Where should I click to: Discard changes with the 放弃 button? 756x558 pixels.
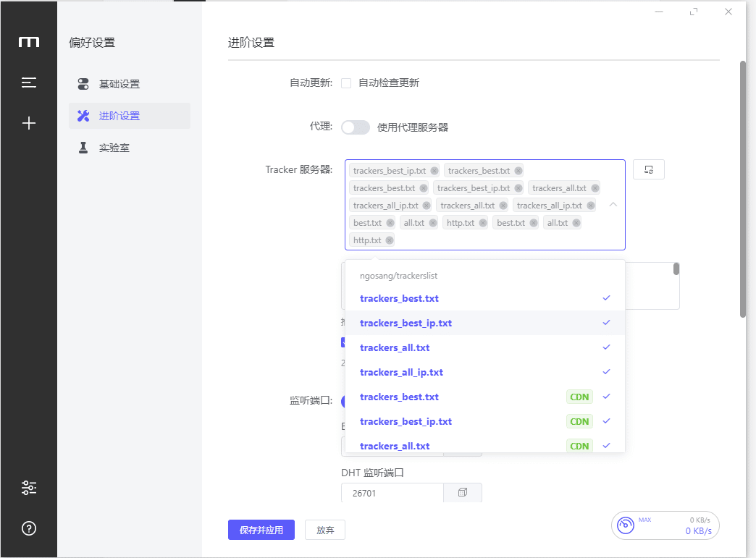325,530
